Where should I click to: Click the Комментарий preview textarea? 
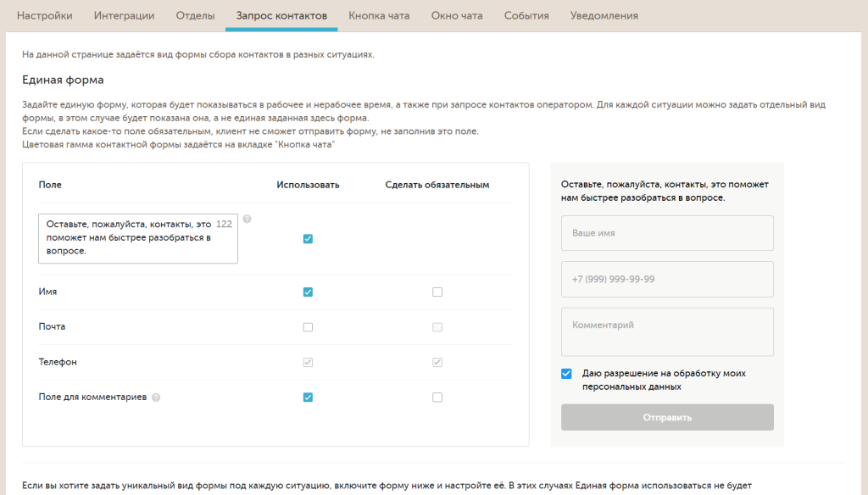click(667, 331)
